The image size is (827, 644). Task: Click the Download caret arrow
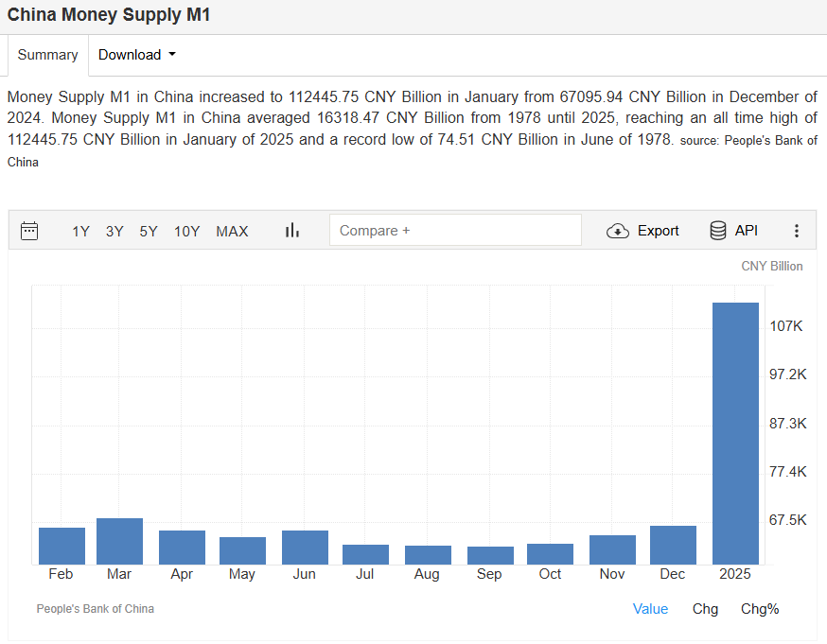point(172,54)
